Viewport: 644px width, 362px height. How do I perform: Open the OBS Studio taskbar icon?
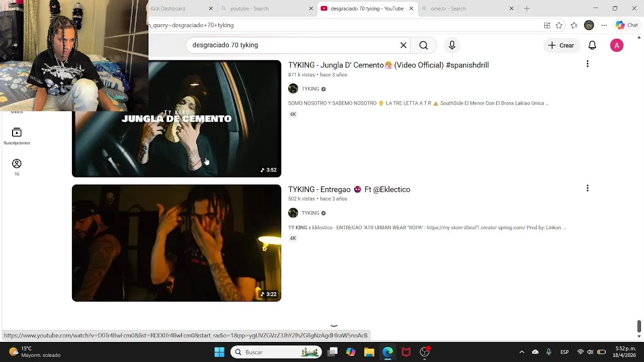[x=425, y=352]
